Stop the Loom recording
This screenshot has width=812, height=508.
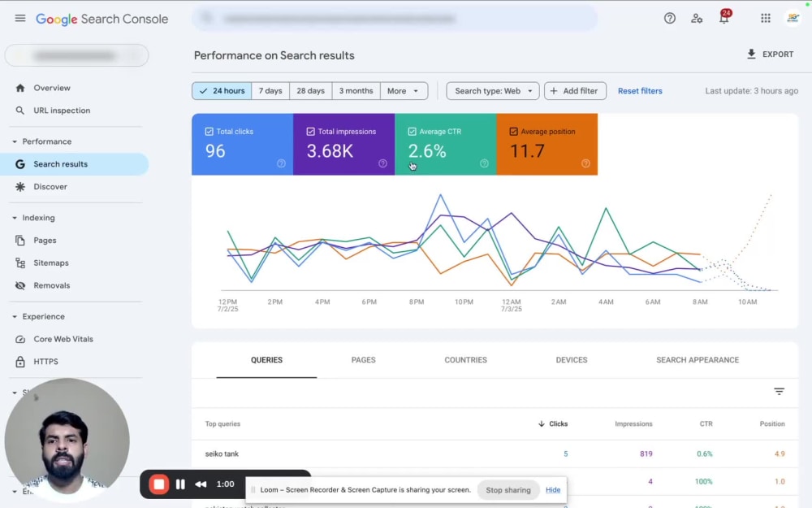(x=159, y=484)
